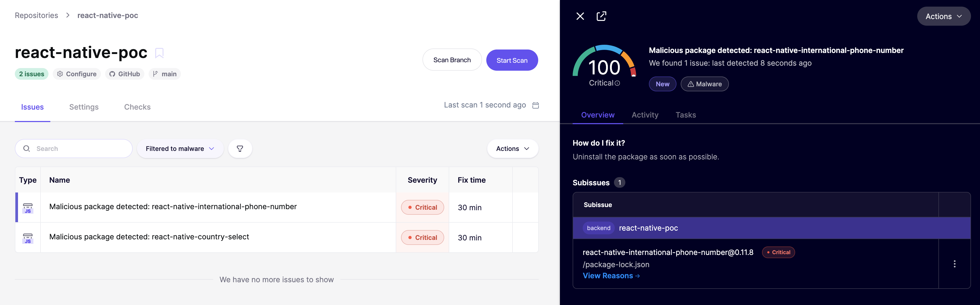Click Last scan 1 second ago text
The width and height of the screenshot is (980, 305).
(485, 105)
